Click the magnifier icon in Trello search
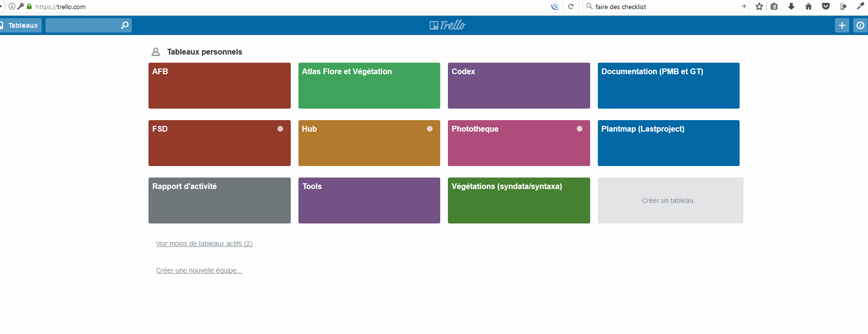 tap(125, 25)
